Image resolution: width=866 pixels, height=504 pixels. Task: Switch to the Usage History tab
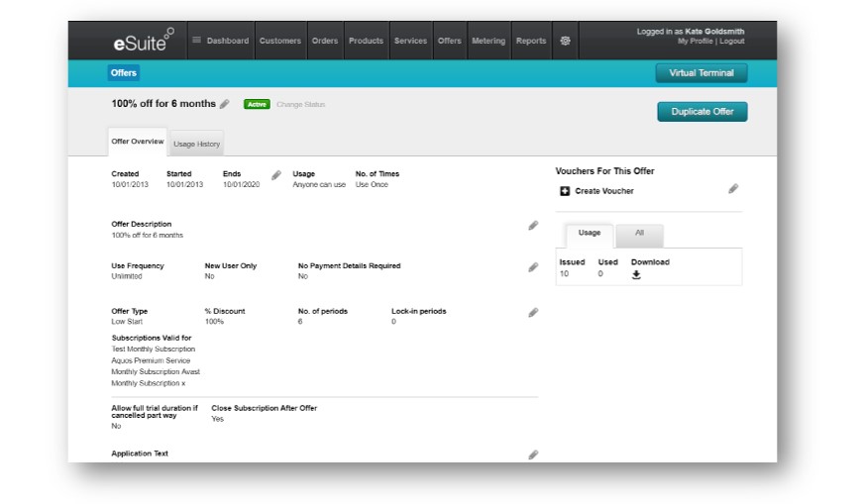197,145
